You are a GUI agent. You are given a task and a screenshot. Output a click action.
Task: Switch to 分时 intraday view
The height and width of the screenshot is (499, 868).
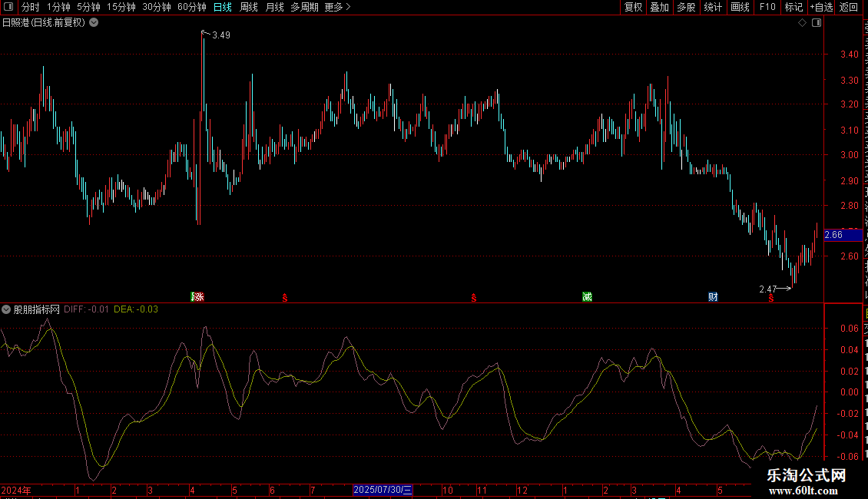pos(31,7)
